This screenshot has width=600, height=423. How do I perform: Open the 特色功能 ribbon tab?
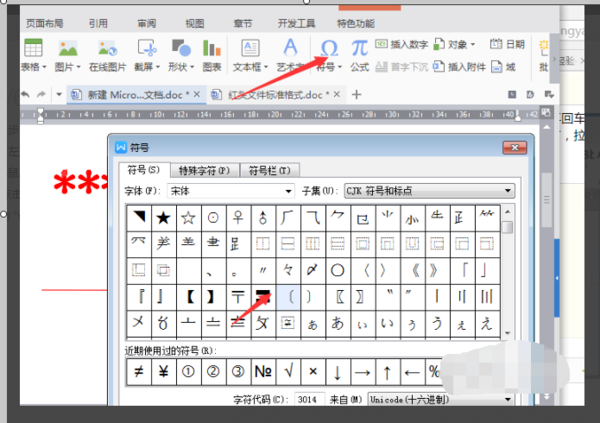[355, 24]
